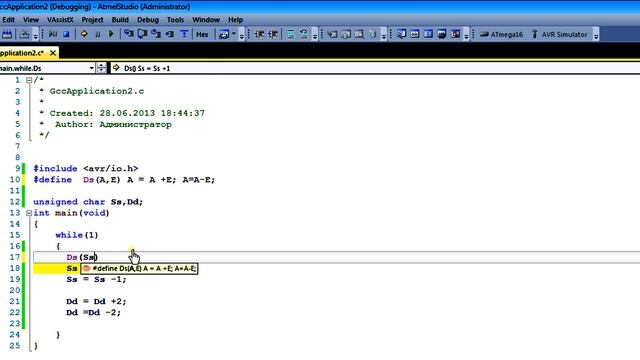Collapse the main function at line 13

(x=29, y=213)
